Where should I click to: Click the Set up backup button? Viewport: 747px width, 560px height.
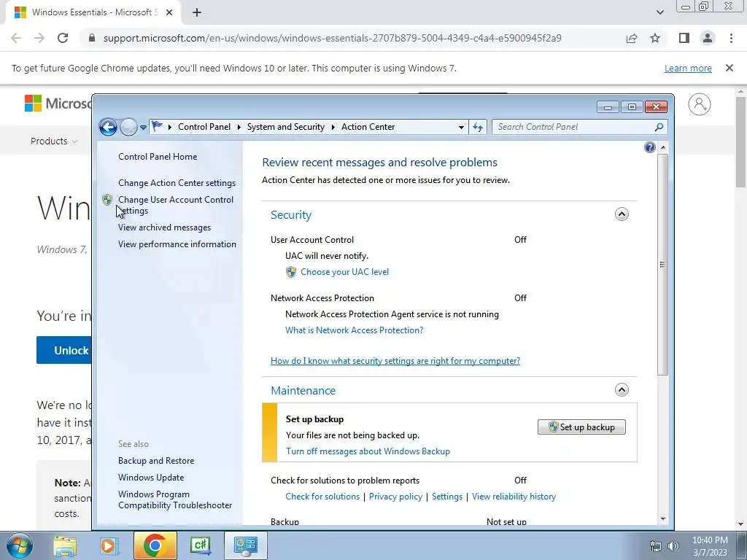pyautogui.click(x=581, y=427)
